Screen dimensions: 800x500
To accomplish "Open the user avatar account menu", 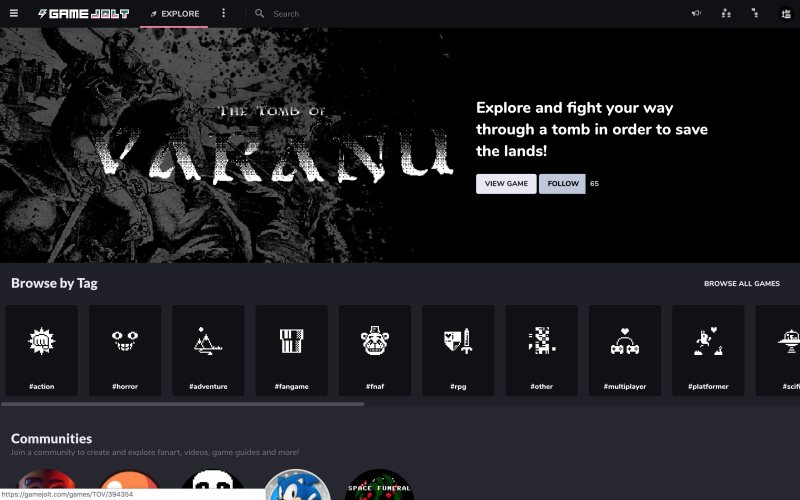I will (x=786, y=14).
